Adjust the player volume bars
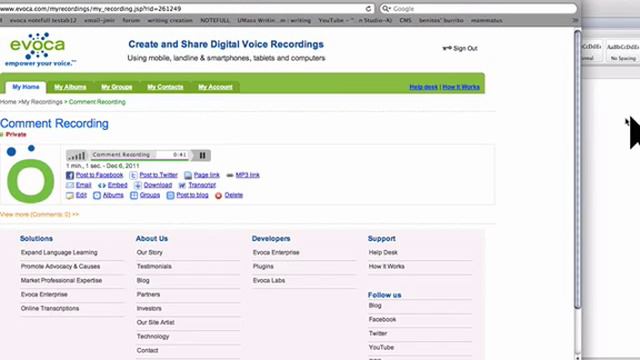 coord(77,156)
